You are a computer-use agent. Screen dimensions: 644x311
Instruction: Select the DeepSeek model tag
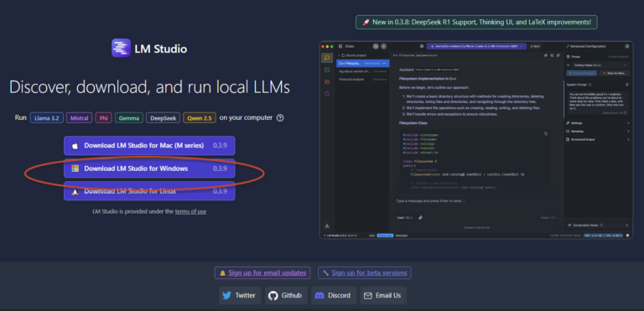click(163, 118)
